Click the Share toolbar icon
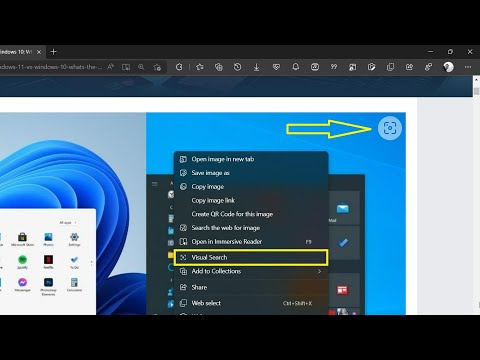 [409, 67]
